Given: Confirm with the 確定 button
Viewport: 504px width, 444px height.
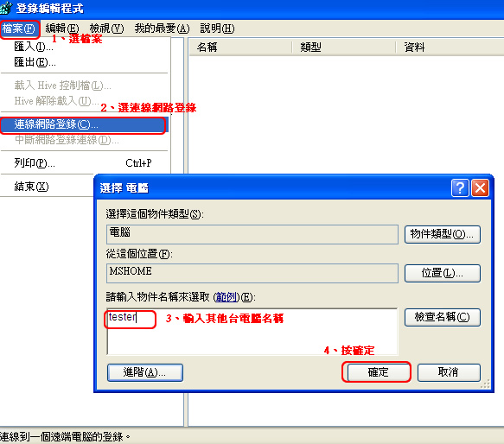Looking at the screenshot, I should [x=378, y=372].
